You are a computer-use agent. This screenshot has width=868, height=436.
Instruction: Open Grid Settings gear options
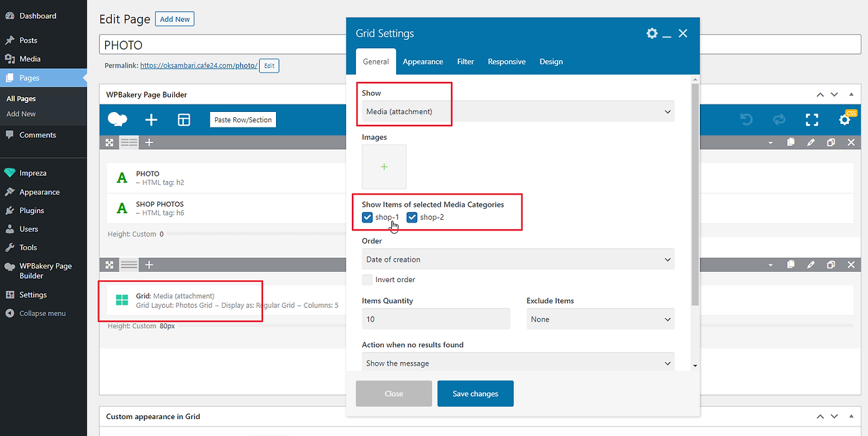tap(652, 33)
